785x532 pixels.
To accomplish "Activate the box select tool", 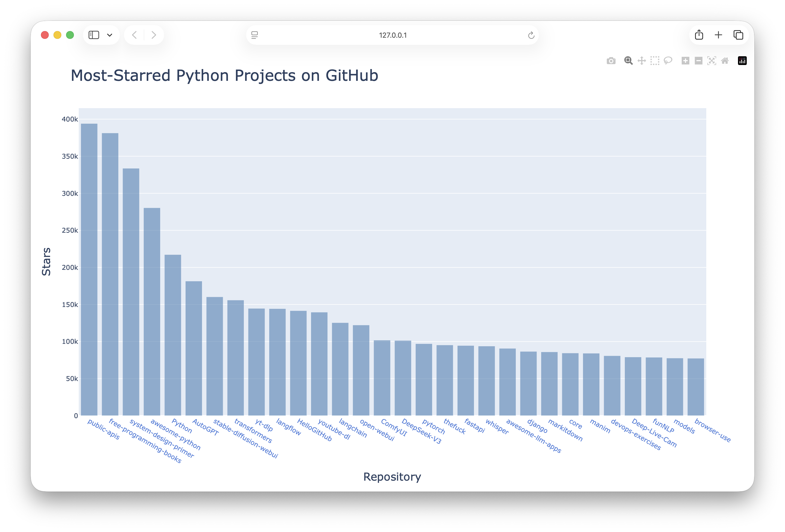I will click(x=655, y=61).
